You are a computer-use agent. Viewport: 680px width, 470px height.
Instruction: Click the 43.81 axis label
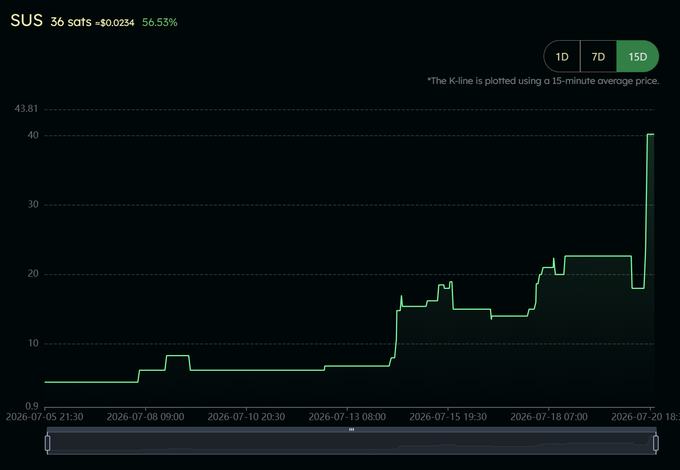(26, 109)
